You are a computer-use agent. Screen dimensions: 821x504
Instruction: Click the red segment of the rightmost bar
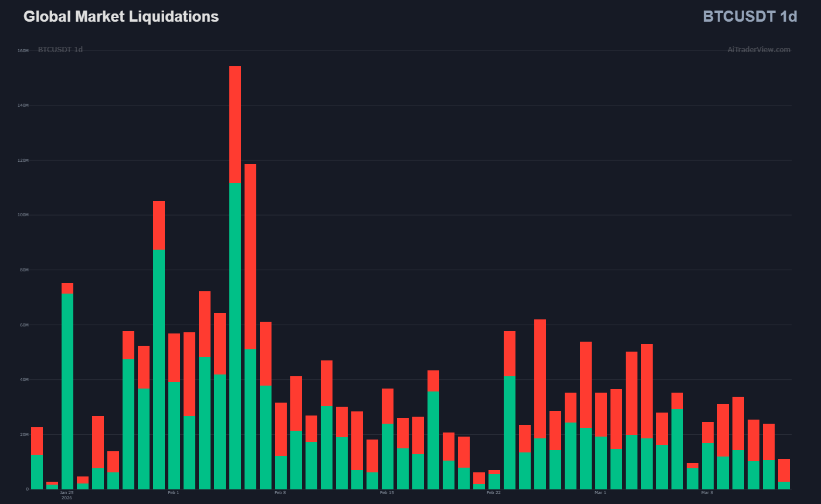click(784, 470)
